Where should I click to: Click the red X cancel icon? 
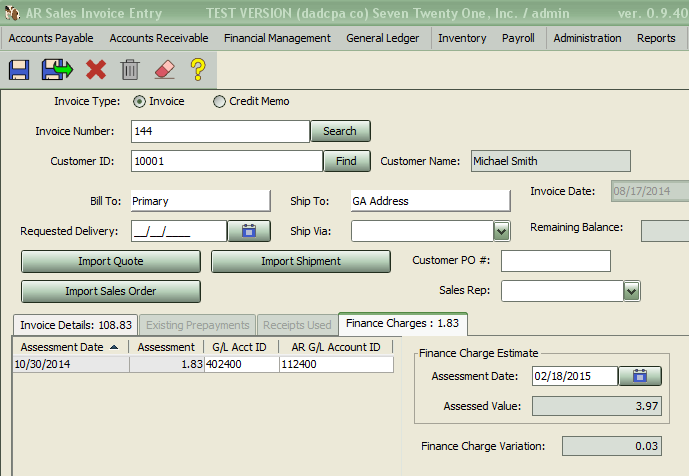(x=96, y=69)
